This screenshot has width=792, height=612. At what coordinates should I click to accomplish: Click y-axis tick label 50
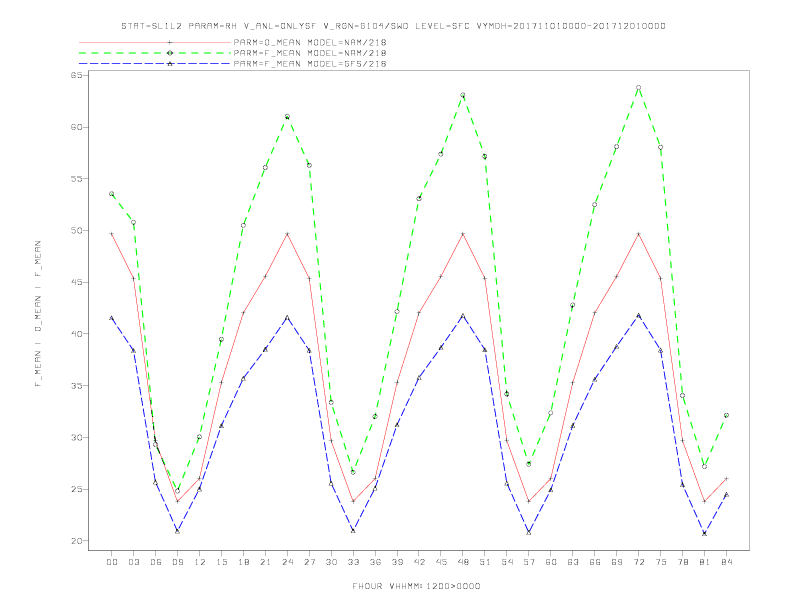(x=76, y=230)
